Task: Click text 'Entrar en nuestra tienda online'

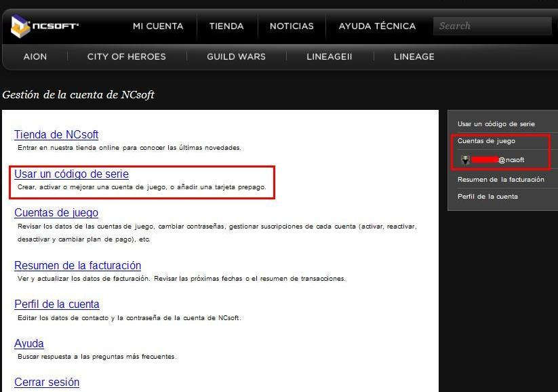Action: (x=68, y=147)
